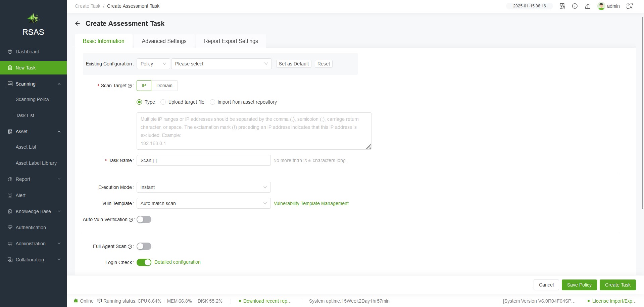The height and width of the screenshot is (307, 644).
Task: Click the upload icon in header
Action: (588, 6)
